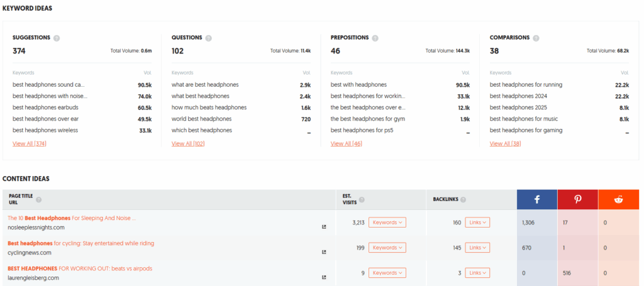644x286 pixels.
Task: Select keyword 'best headphones earbuds'
Action: 45,107
